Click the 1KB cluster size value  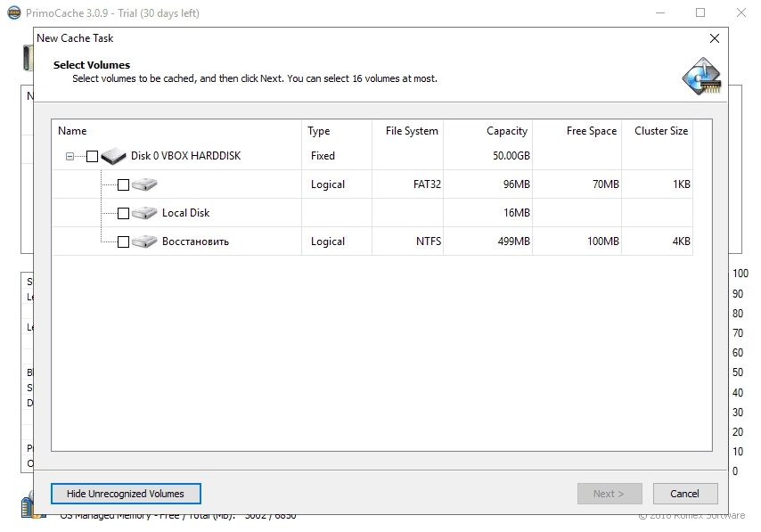(x=682, y=184)
